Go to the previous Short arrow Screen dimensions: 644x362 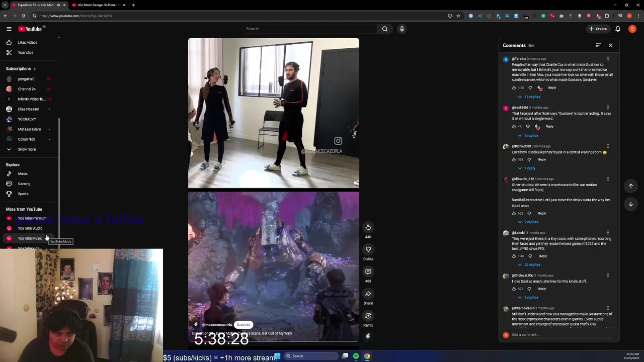click(630, 186)
